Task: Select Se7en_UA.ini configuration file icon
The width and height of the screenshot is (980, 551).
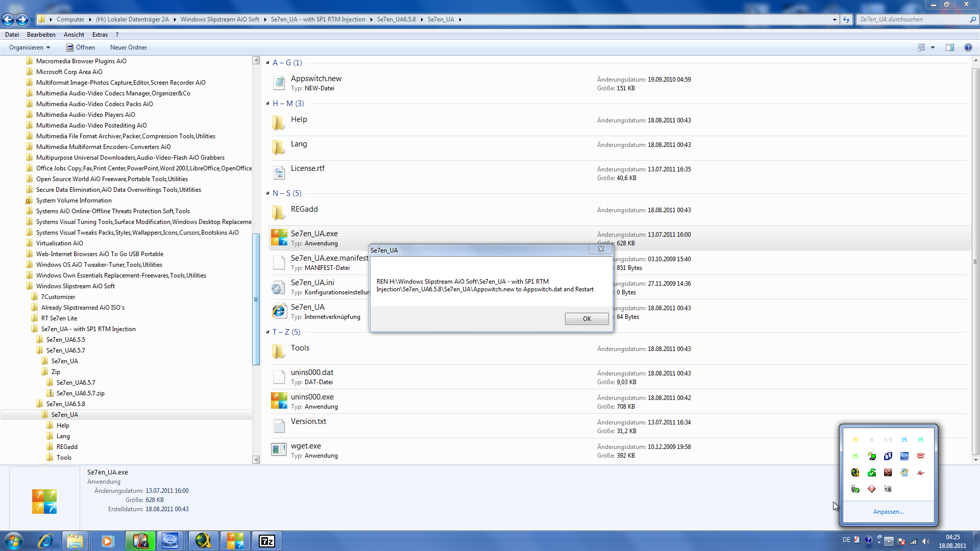Action: [x=279, y=287]
